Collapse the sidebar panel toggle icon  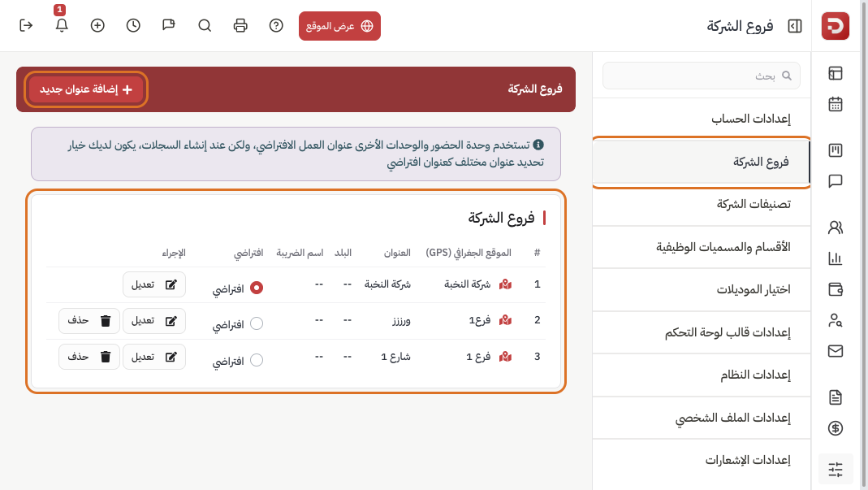794,26
